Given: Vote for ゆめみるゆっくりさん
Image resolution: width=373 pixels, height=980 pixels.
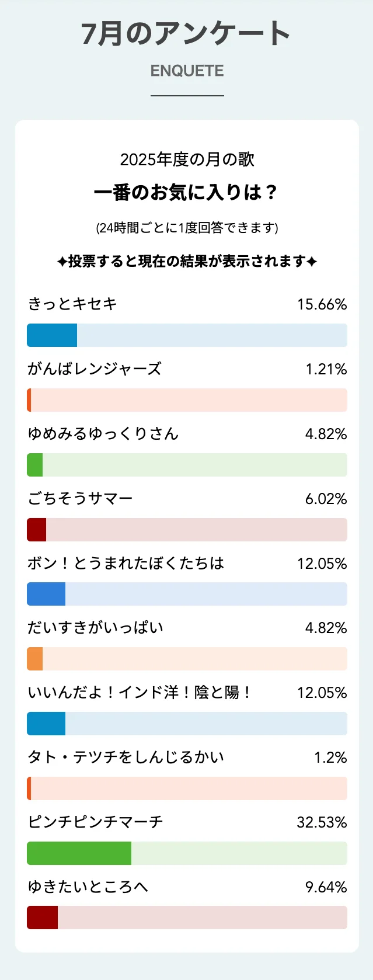Looking at the screenshot, I should point(103,433).
